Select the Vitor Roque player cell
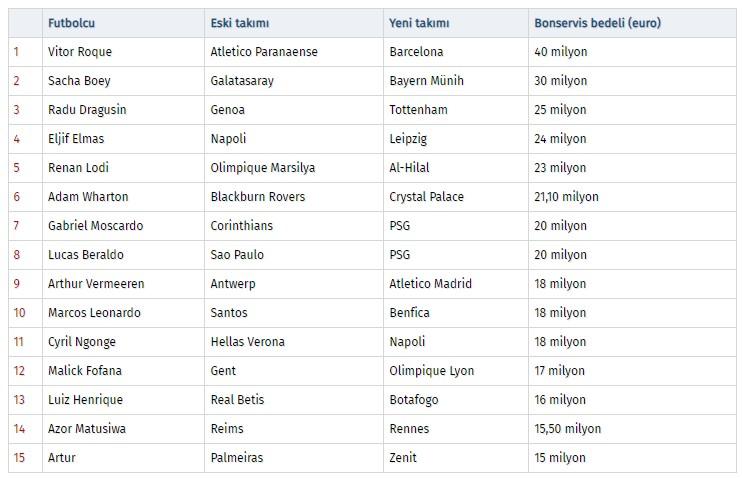The width and height of the screenshot is (742, 478). 80,52
